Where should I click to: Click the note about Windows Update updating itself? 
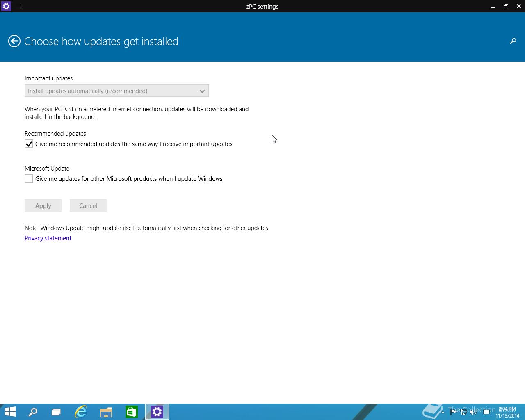tap(147, 228)
